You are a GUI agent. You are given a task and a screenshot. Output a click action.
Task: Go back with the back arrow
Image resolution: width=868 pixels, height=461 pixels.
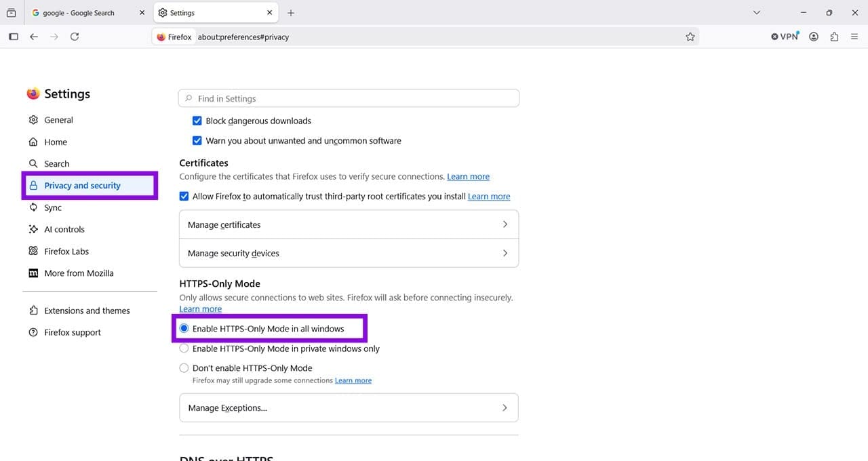coord(34,37)
